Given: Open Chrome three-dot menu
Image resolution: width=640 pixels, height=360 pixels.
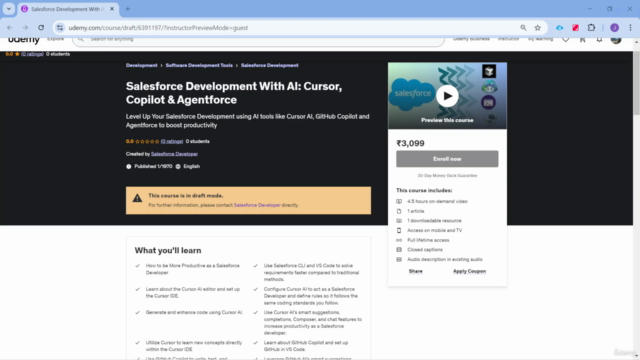Looking at the screenshot, I should click(x=630, y=28).
